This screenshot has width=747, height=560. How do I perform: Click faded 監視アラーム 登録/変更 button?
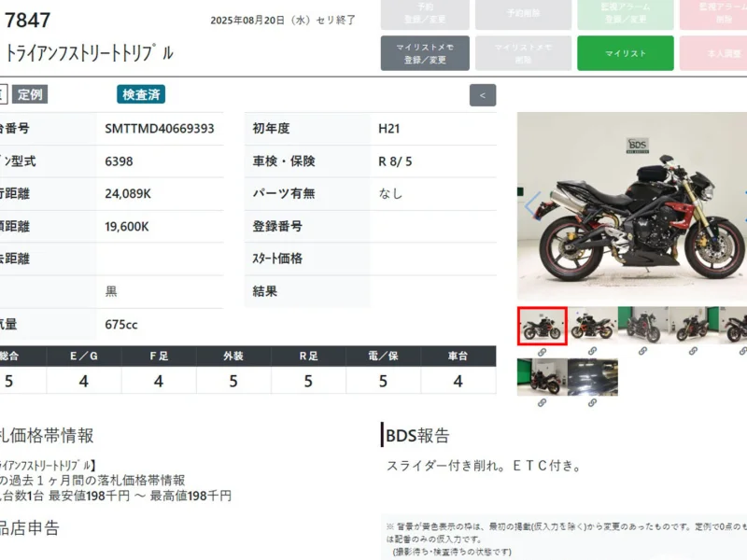tap(626, 13)
